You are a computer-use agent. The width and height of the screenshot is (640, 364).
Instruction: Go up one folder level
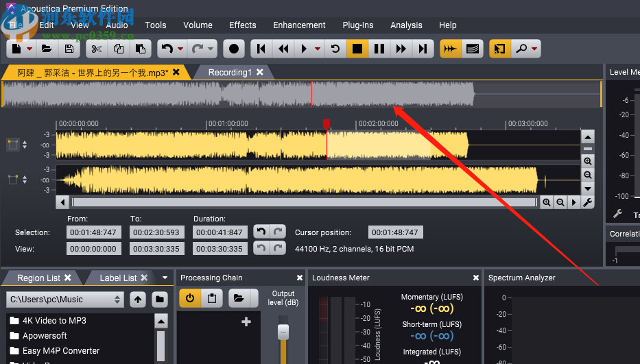tap(138, 300)
